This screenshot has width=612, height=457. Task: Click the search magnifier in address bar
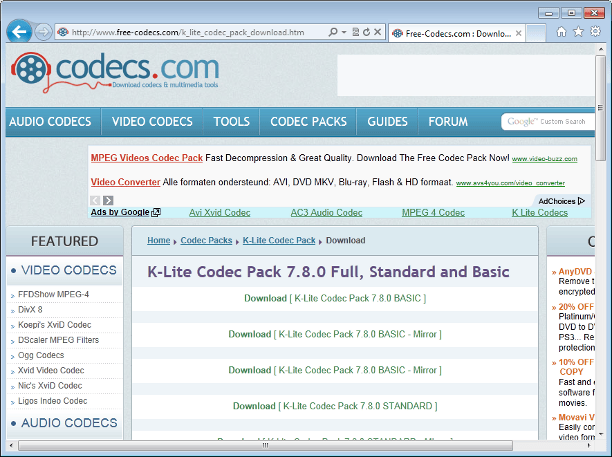333,32
